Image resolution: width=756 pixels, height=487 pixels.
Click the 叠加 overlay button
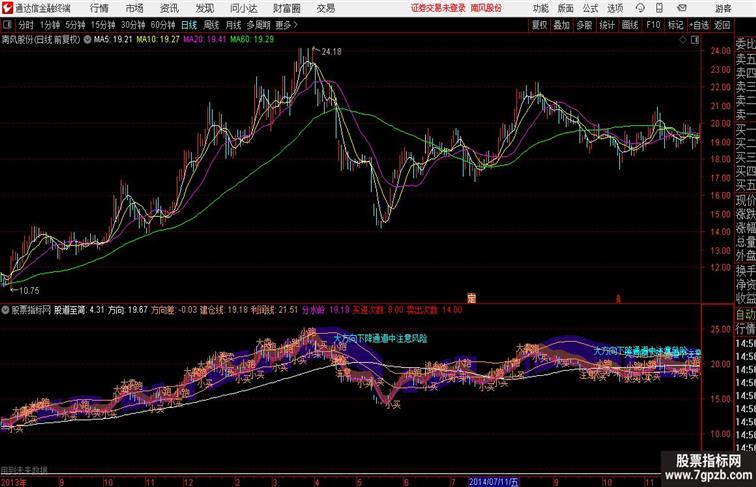[562, 25]
